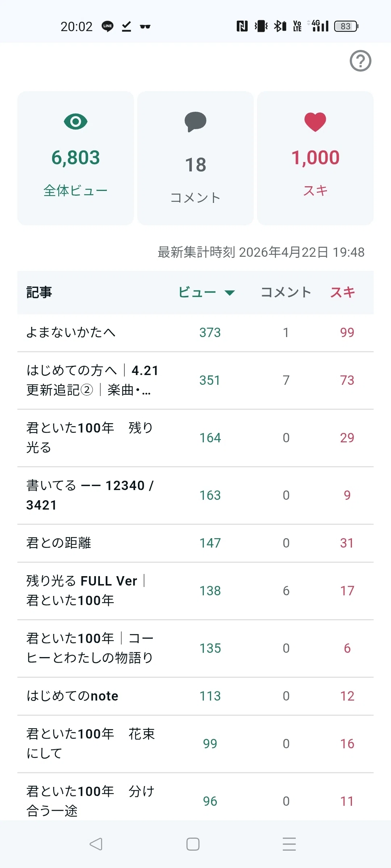The width and height of the screenshot is (391, 868).
Task: Tap the green eye views icon
Action: click(x=76, y=122)
